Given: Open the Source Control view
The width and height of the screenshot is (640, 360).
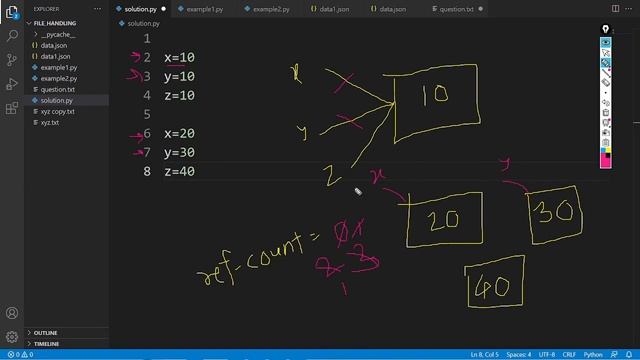Looking at the screenshot, I should (12, 60).
